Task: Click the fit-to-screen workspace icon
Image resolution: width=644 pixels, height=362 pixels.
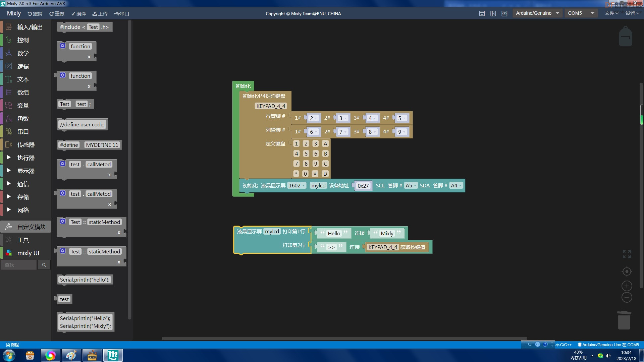Action: point(627,254)
